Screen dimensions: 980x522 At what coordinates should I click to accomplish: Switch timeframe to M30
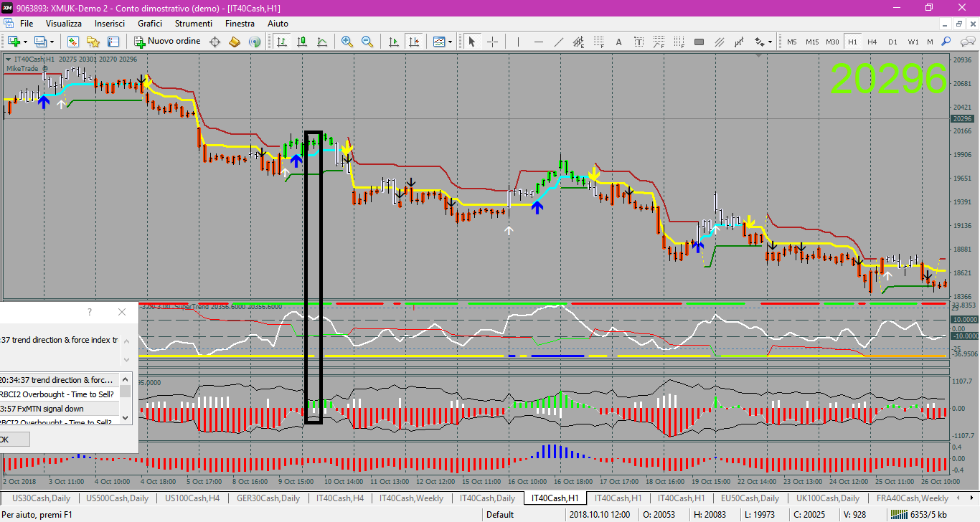[x=832, y=42]
